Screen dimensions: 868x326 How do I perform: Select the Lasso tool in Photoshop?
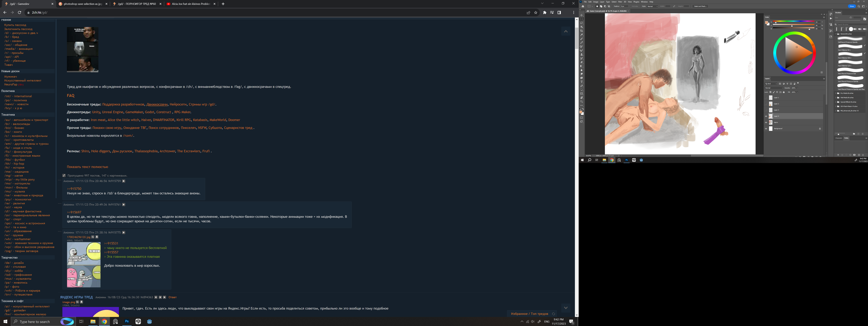coord(582,23)
